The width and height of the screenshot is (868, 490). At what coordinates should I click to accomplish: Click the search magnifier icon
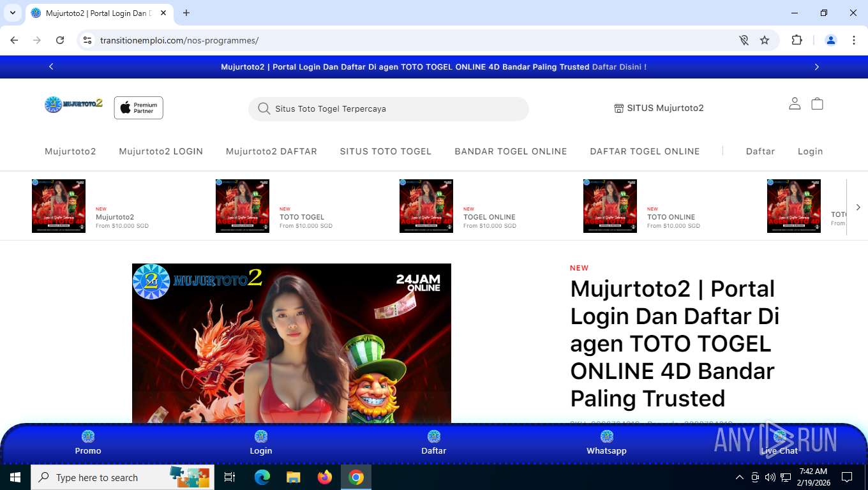[x=264, y=108]
